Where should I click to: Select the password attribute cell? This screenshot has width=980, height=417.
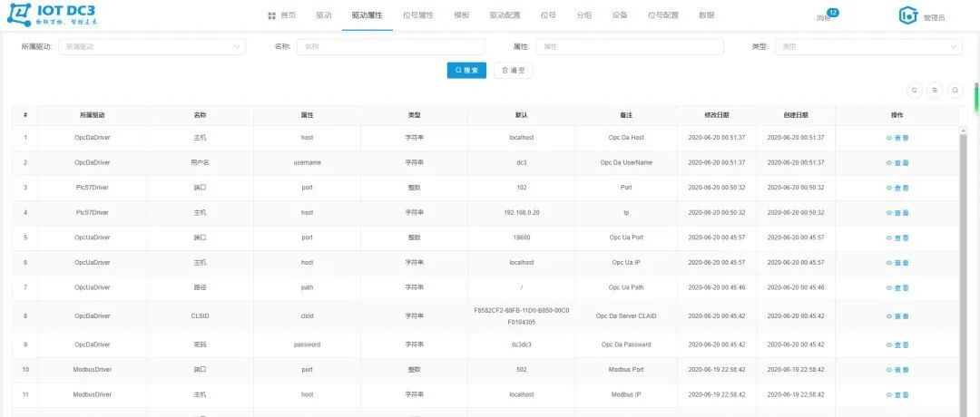[x=307, y=344]
